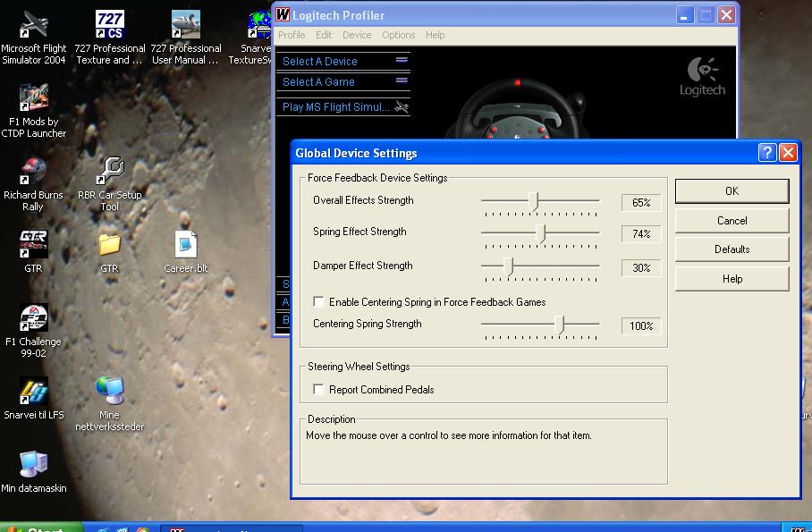This screenshot has height=532, width=812.
Task: Enable Centering Spring in Force Feedback Games
Action: [319, 301]
